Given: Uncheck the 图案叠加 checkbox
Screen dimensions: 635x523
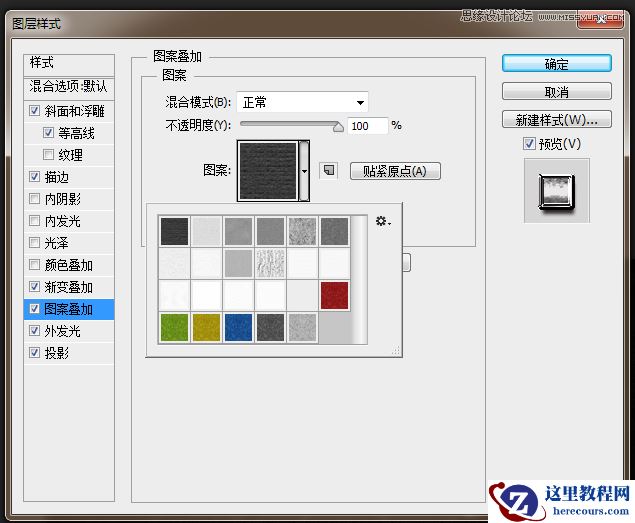Looking at the screenshot, I should [x=34, y=309].
